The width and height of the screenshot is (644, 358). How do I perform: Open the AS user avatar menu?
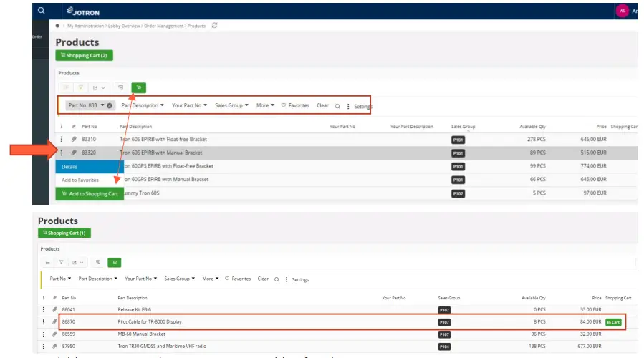pyautogui.click(x=623, y=11)
